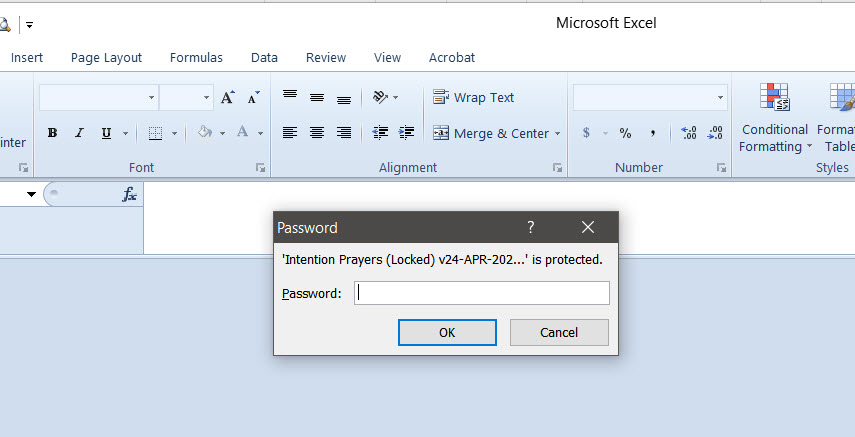Click Merge & Center button
The width and height of the screenshot is (855, 437).
pyautogui.click(x=491, y=133)
